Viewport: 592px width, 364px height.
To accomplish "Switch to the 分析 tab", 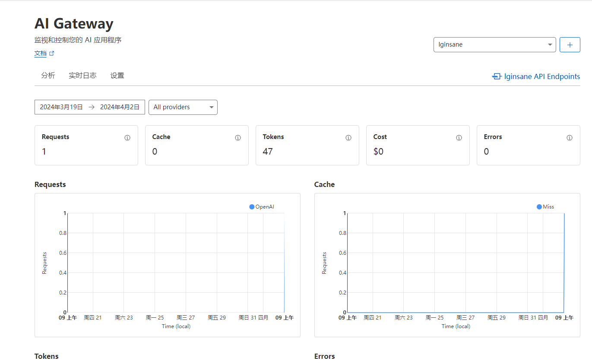I will [x=48, y=76].
